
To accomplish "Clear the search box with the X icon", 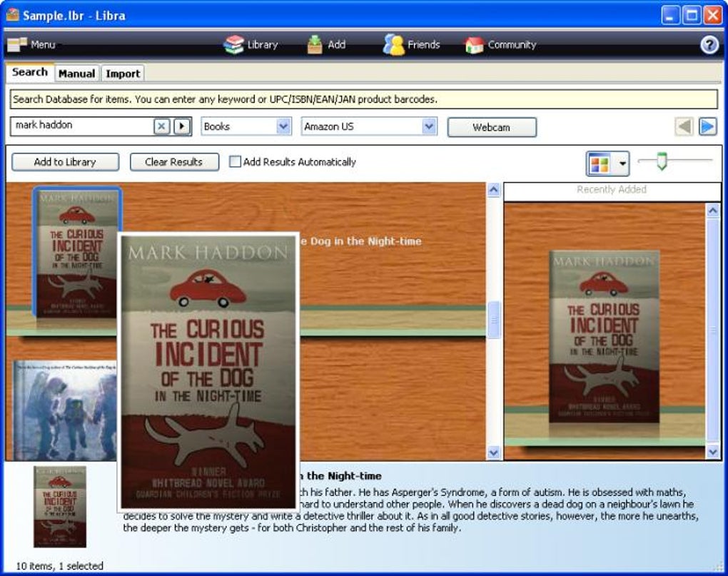I will (x=161, y=126).
